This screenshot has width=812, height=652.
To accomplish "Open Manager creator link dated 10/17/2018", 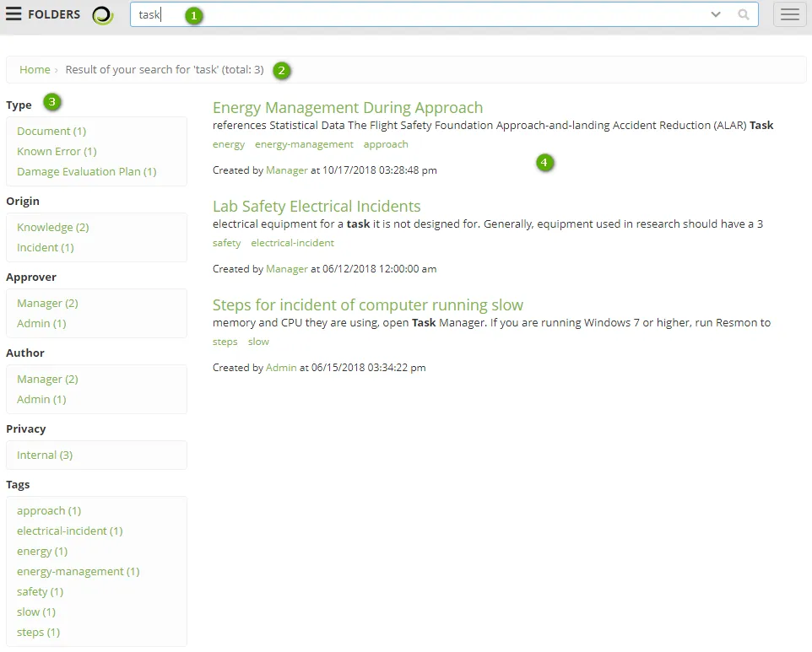I will coord(287,170).
